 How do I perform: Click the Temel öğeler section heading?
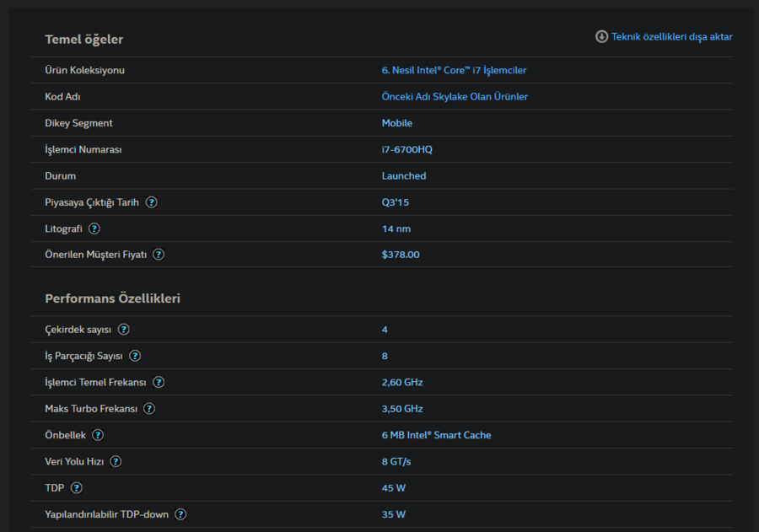(83, 40)
